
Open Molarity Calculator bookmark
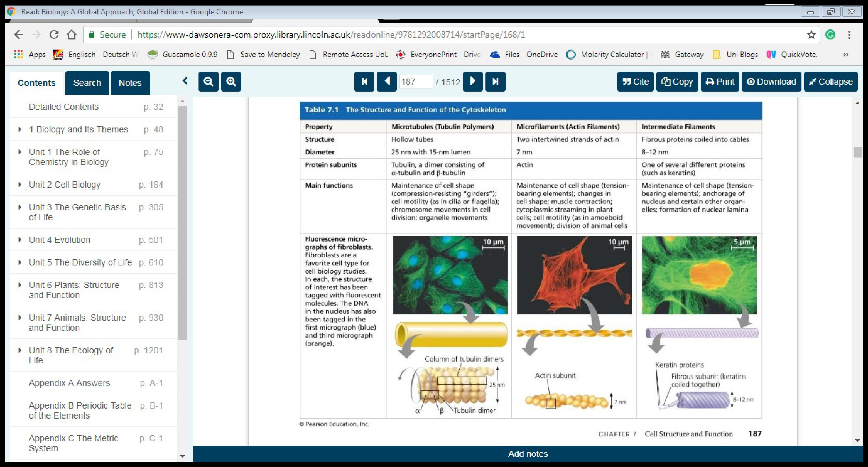[x=608, y=54]
